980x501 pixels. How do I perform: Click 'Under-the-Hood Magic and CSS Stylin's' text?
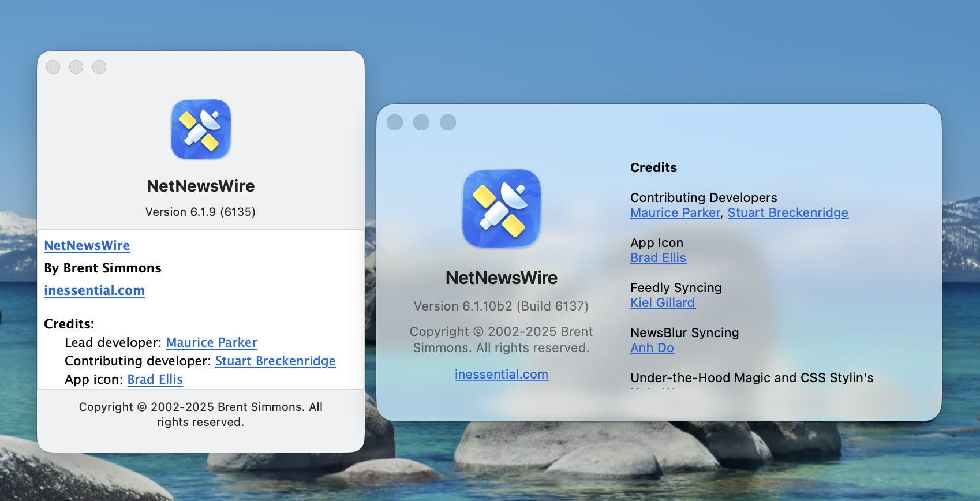point(752,377)
